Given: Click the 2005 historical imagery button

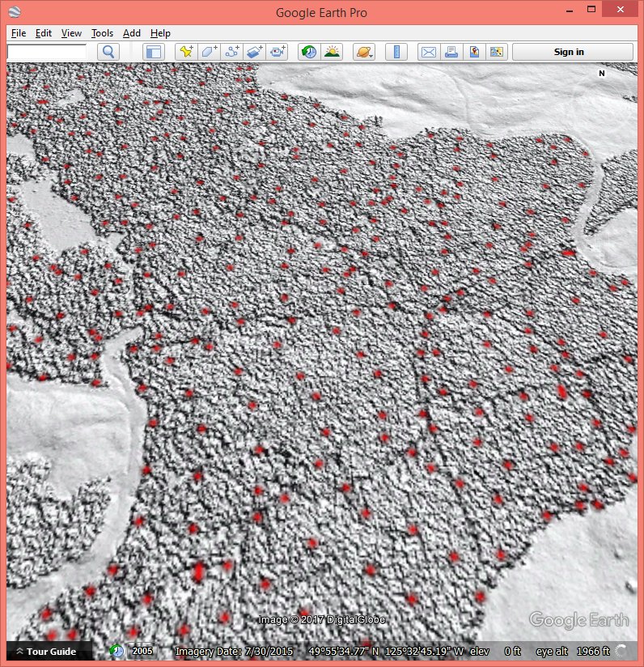Looking at the screenshot, I should [142, 651].
